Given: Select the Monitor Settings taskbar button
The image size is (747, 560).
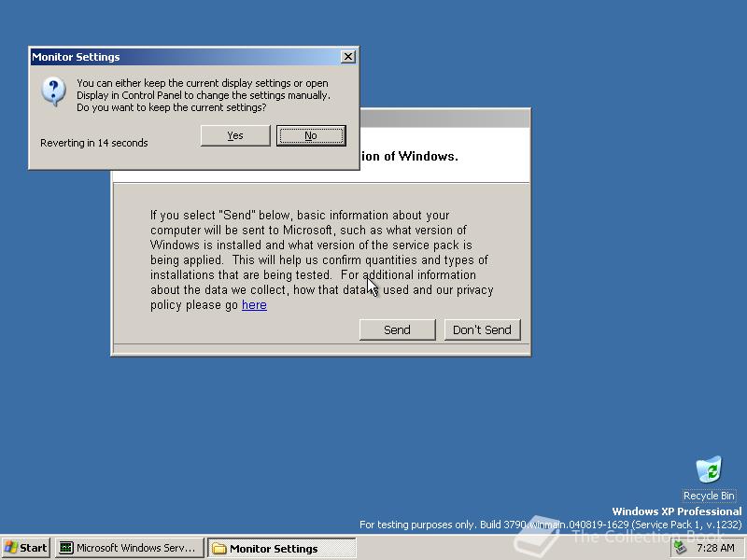Looking at the screenshot, I should (x=282, y=548).
